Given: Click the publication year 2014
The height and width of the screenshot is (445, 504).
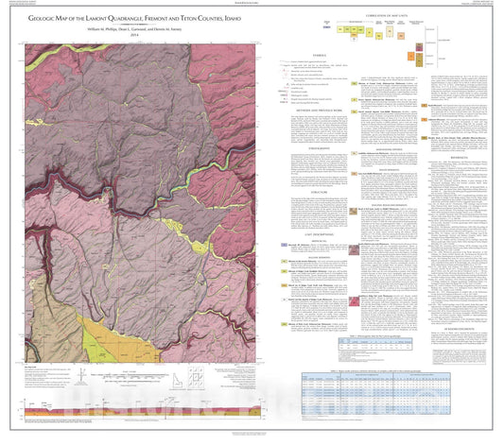Looking at the screenshot, I should click(134, 35).
